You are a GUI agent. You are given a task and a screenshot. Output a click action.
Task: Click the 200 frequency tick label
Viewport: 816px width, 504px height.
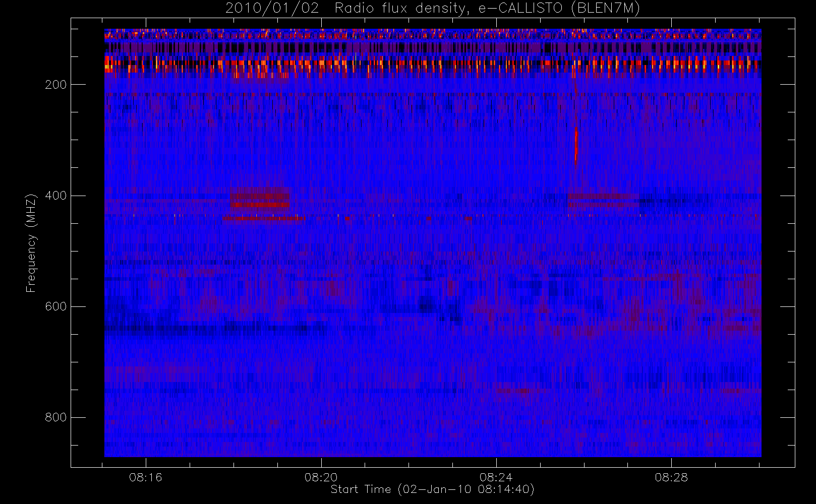(56, 85)
